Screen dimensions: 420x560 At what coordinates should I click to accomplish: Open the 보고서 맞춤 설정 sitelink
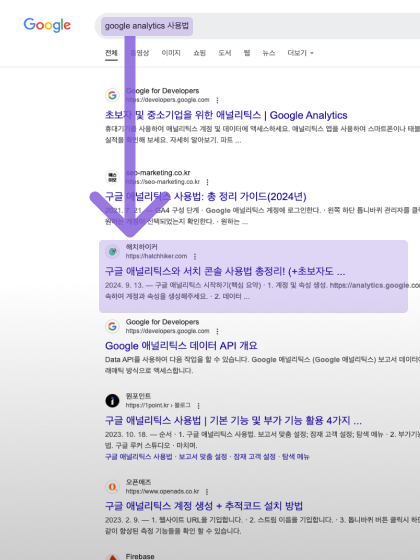click(203, 456)
